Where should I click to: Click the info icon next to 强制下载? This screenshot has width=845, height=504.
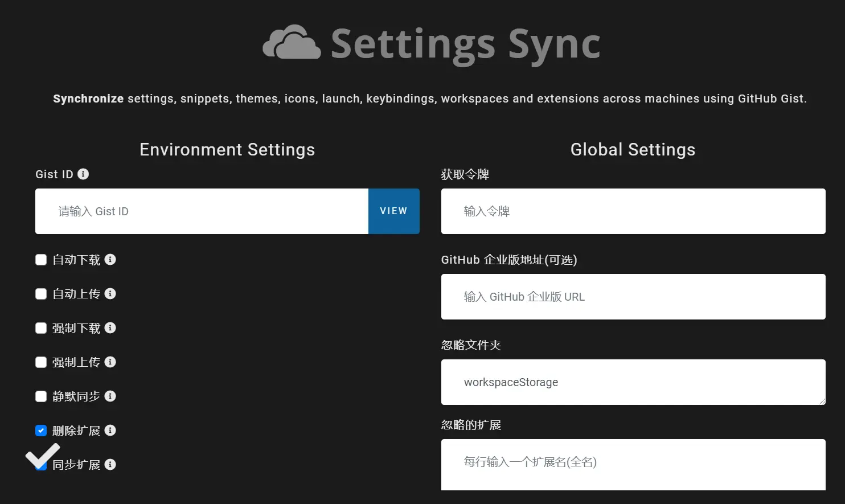tap(110, 328)
